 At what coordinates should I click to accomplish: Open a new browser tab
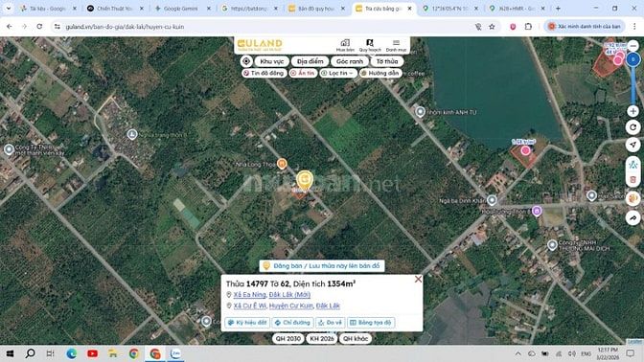(x=558, y=9)
